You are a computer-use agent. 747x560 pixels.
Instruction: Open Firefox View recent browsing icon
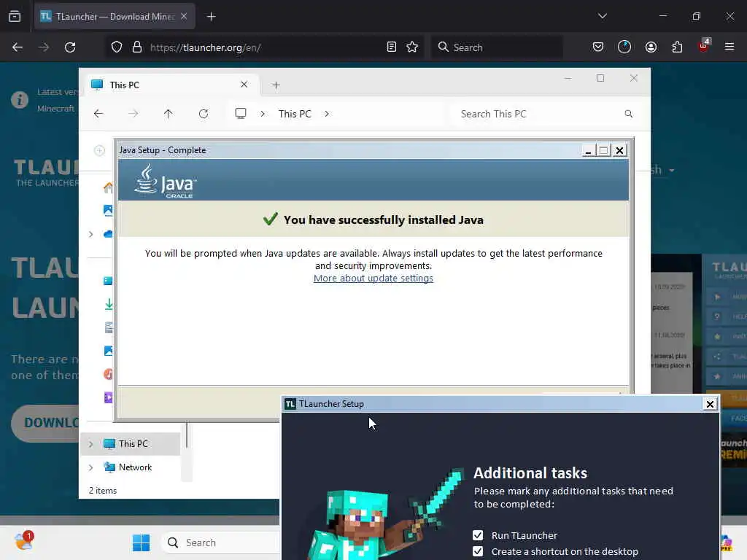[x=15, y=16]
